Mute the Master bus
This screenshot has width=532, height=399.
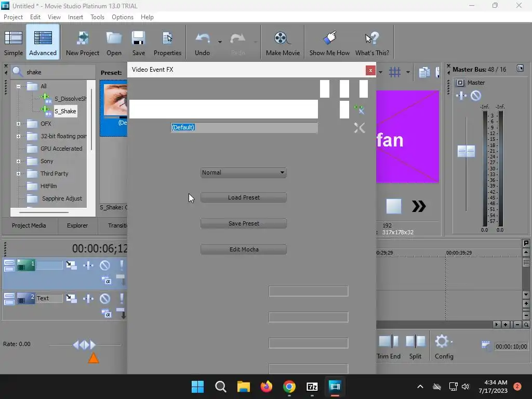pos(476,96)
